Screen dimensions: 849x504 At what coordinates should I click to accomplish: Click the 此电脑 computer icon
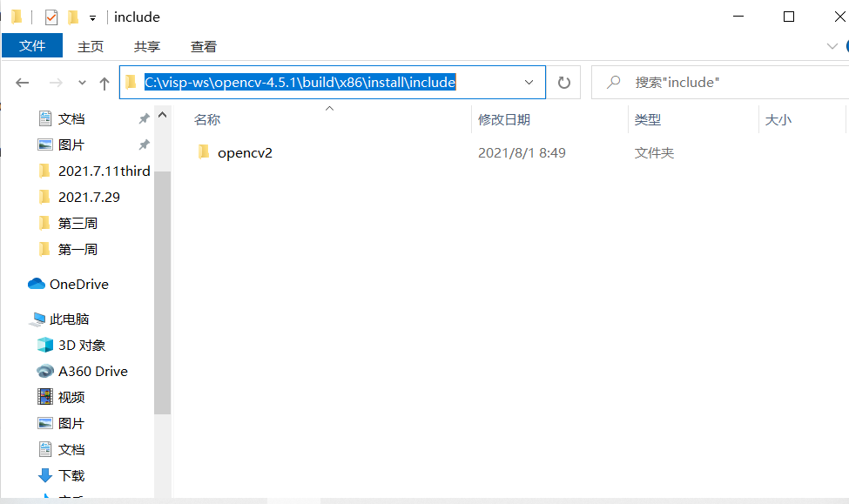tap(37, 319)
